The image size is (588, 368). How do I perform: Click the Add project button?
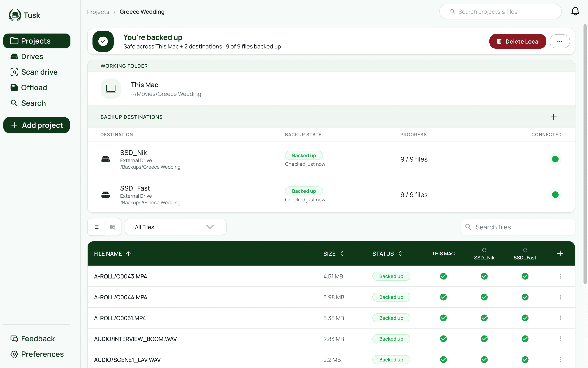(x=37, y=125)
